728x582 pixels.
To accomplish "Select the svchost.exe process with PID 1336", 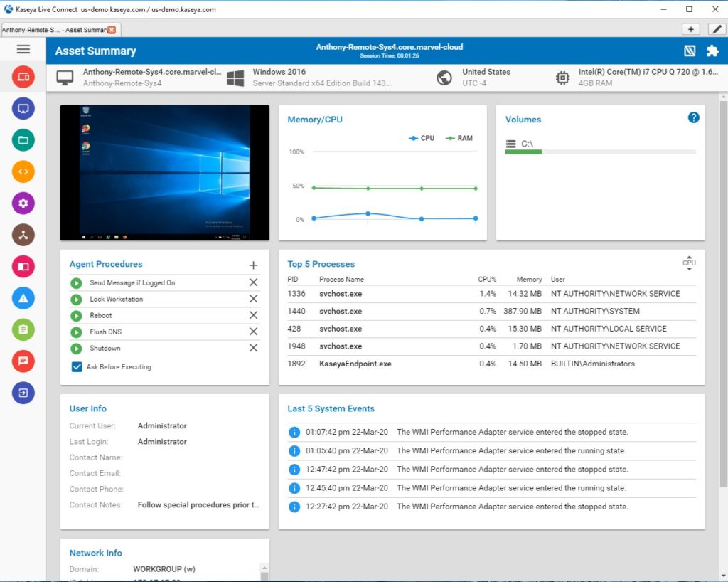I will pyautogui.click(x=492, y=294).
